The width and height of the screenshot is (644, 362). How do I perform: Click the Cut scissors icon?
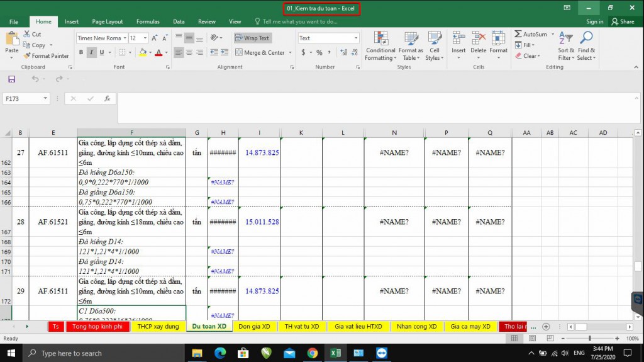coord(27,34)
